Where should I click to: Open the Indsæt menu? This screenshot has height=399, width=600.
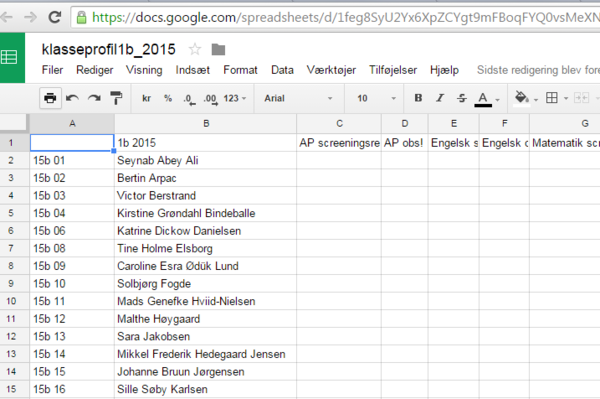(192, 70)
